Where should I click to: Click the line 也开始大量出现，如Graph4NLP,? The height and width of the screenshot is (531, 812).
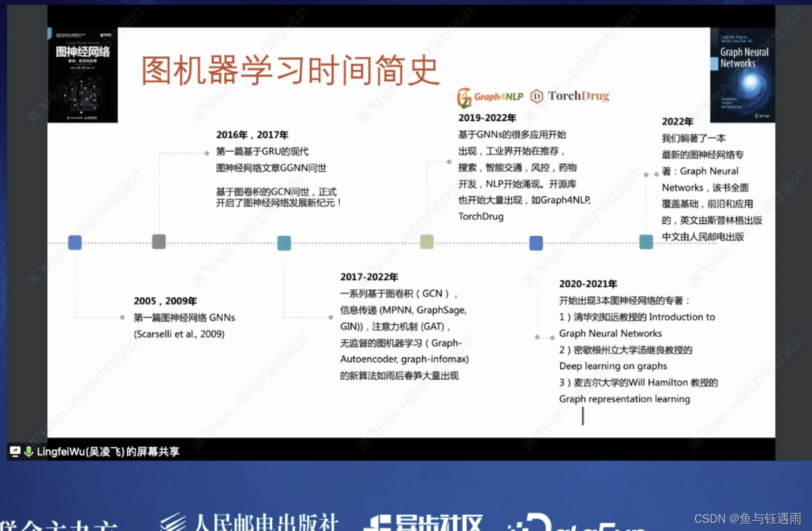525,200
